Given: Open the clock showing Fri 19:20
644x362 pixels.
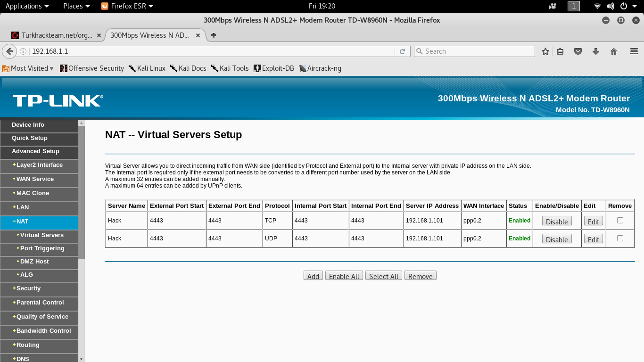Looking at the screenshot, I should click(322, 6).
